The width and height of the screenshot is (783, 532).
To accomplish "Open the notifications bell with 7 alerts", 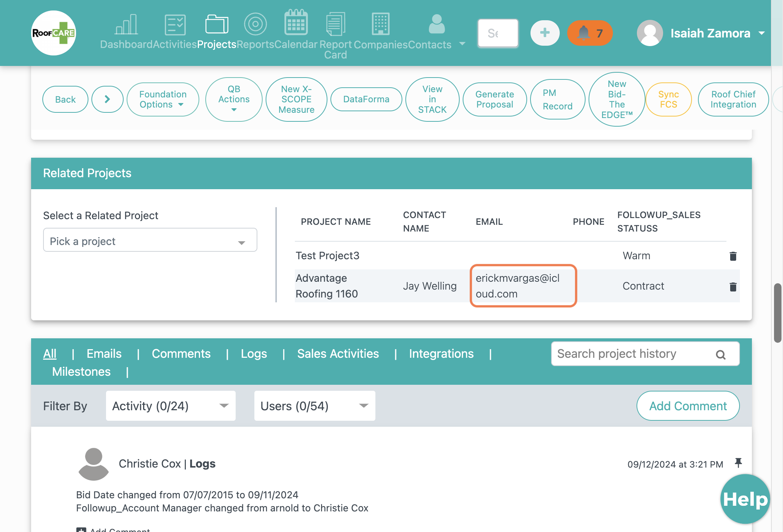I will [x=590, y=33].
